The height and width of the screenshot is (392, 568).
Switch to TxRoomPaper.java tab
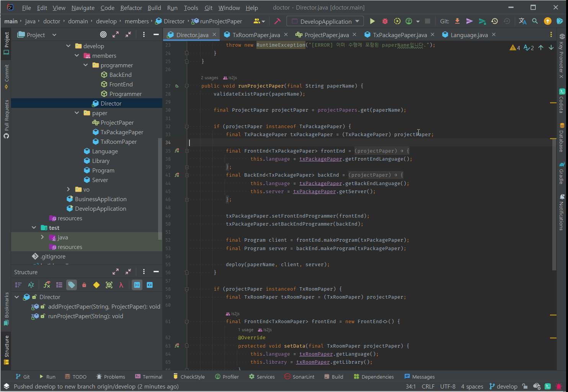point(256,35)
